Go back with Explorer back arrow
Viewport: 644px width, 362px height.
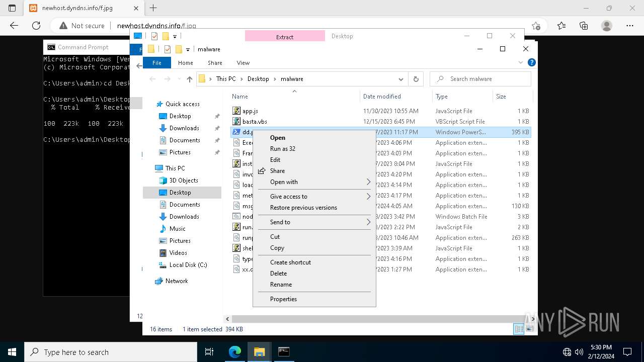click(x=152, y=79)
